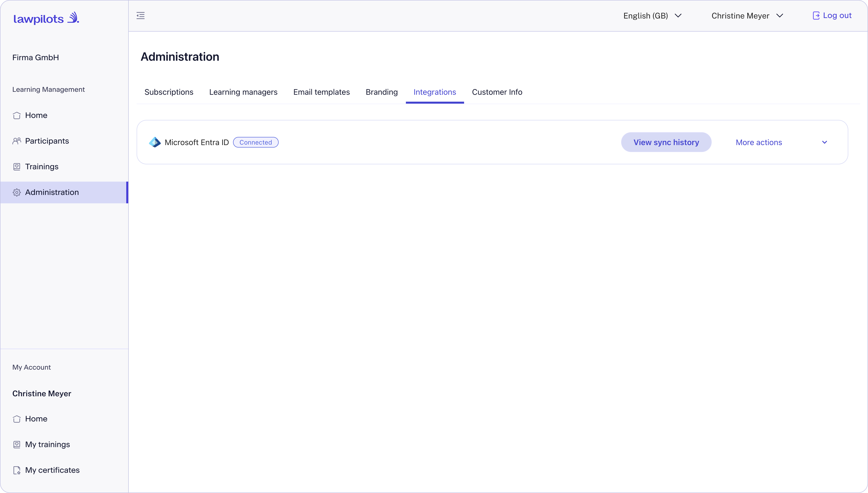Viewport: 868px width, 493px height.
Task: Click the Microsoft Entra ID logo
Action: tap(155, 142)
